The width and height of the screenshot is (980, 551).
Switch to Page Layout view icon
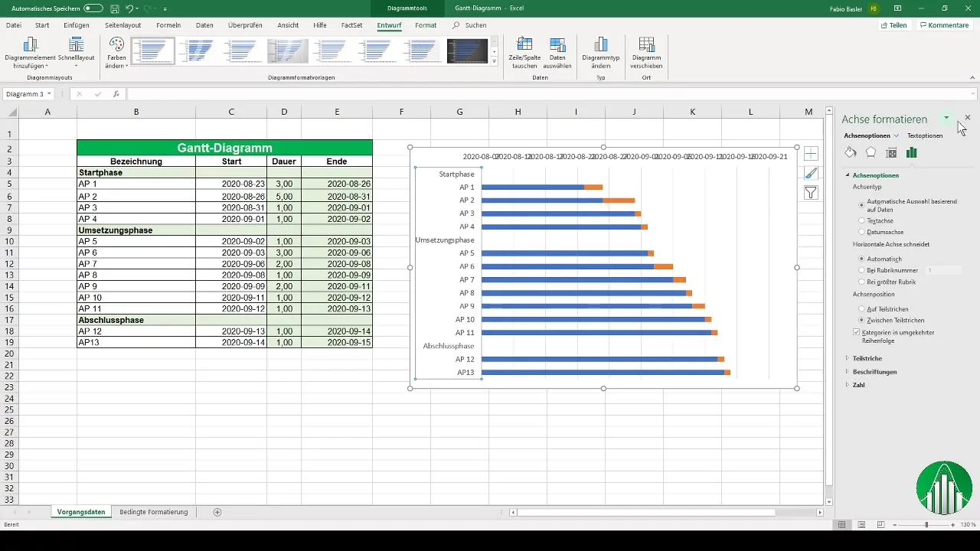(x=861, y=525)
